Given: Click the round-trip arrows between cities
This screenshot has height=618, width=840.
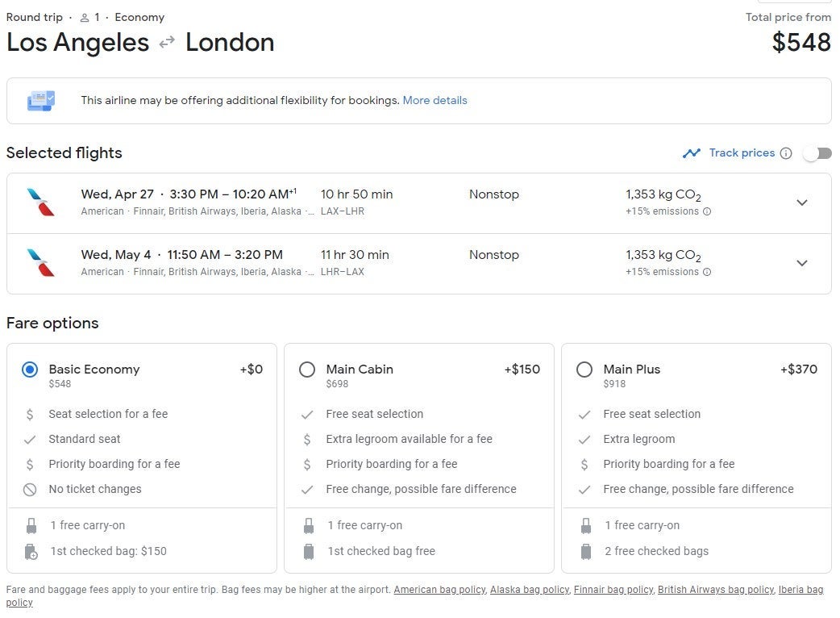Looking at the screenshot, I should click(x=167, y=43).
